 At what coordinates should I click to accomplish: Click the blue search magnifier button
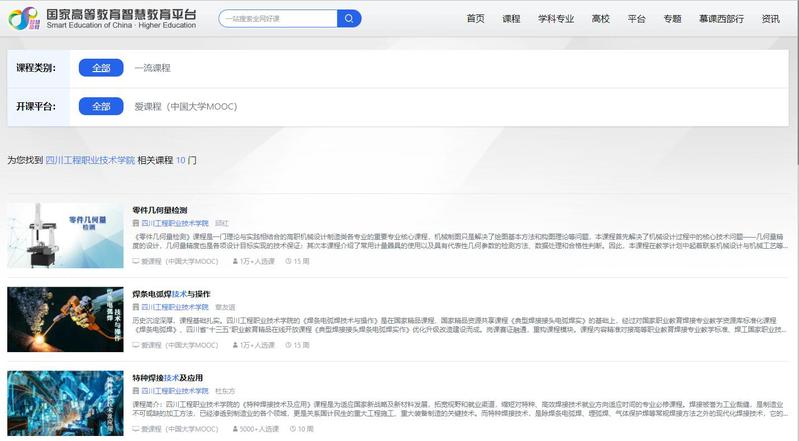click(349, 19)
